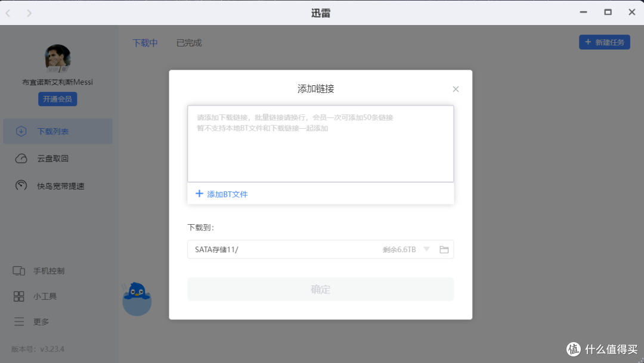This screenshot has height=363, width=644.
Task: Click 新建任务 button
Action: tap(605, 42)
